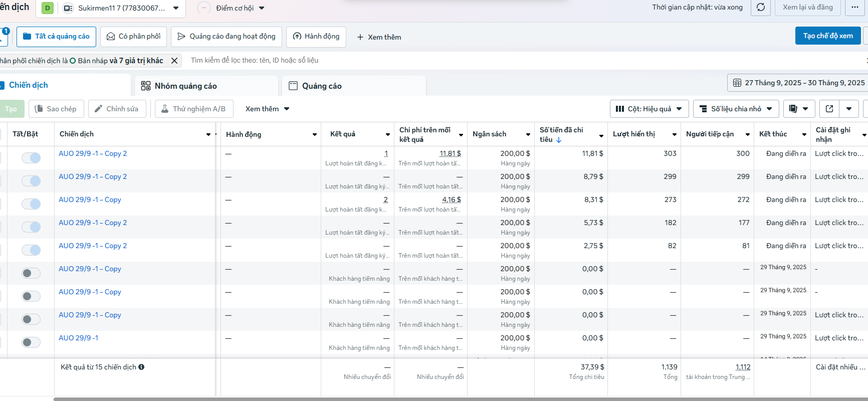
Task: Click the Tạo chế độ xem button
Action: coord(827,36)
